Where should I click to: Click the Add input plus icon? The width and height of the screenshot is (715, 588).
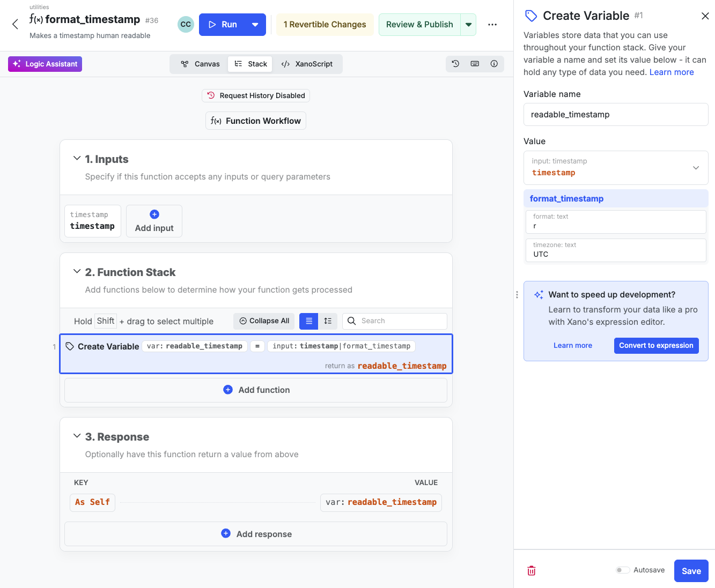pyautogui.click(x=154, y=214)
